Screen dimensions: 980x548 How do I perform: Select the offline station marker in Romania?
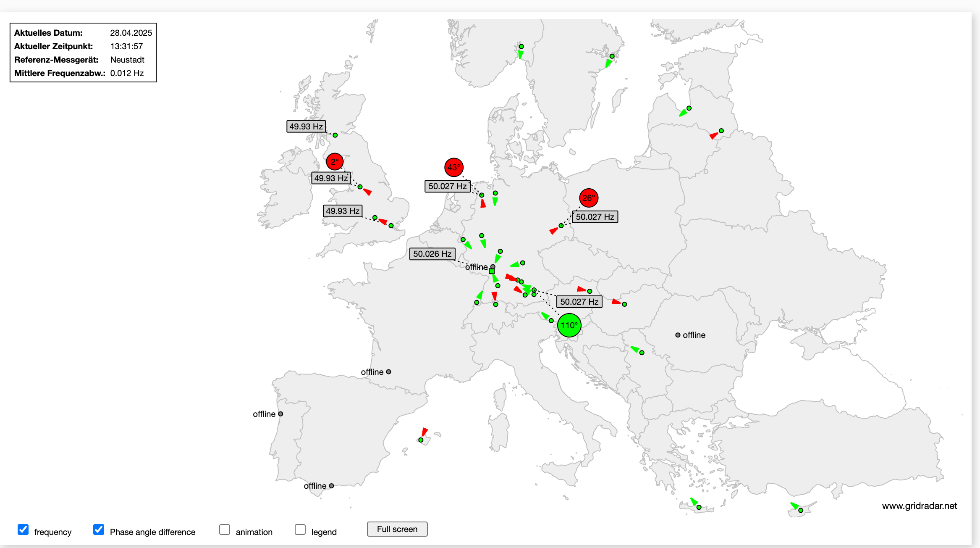click(678, 335)
